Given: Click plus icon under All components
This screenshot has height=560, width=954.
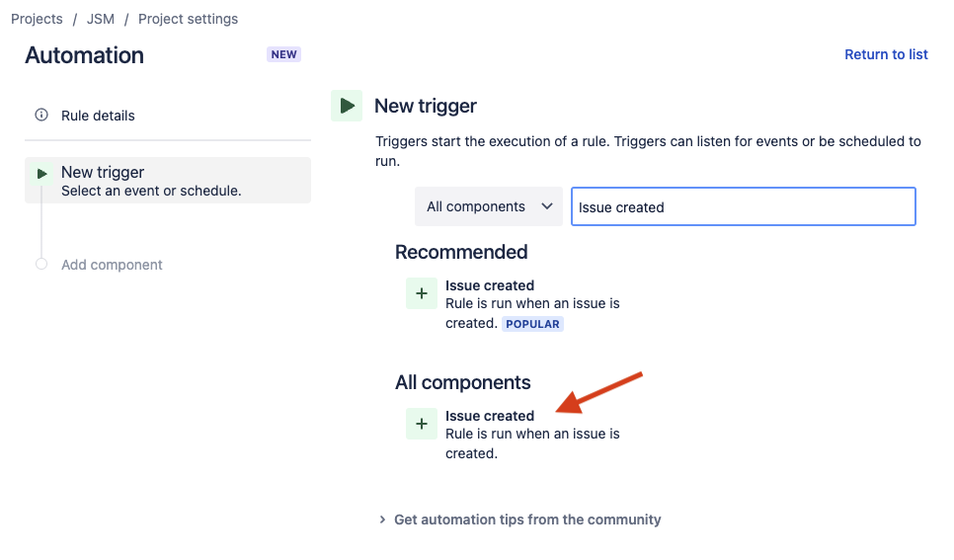Looking at the screenshot, I should (x=422, y=424).
